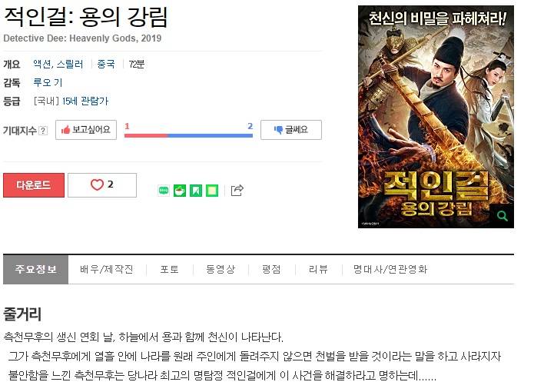
Task: Click the red 다운로드 button
Action: click(34, 185)
